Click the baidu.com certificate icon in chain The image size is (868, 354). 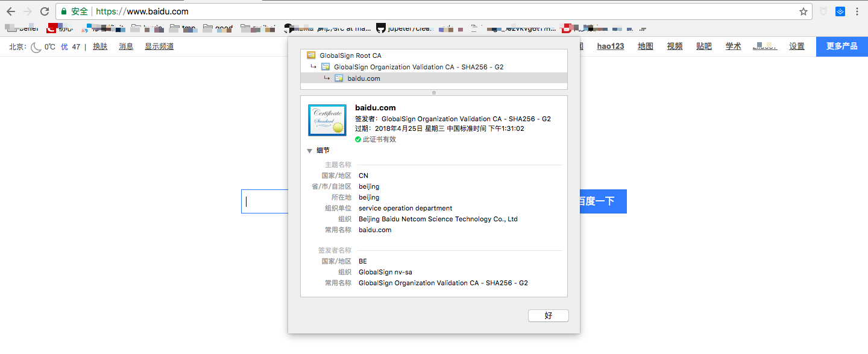(339, 78)
